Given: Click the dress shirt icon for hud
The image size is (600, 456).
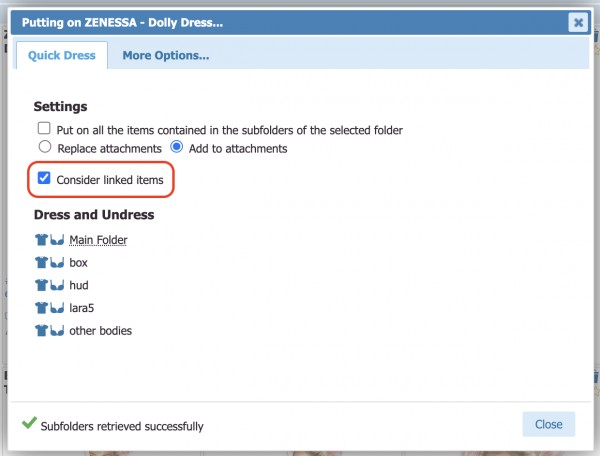Looking at the screenshot, I should [42, 285].
